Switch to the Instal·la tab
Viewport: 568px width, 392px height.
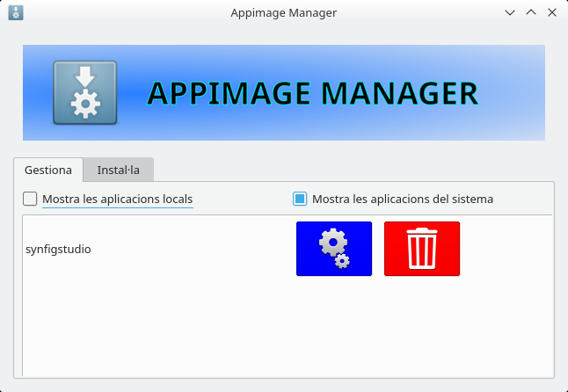(118, 170)
